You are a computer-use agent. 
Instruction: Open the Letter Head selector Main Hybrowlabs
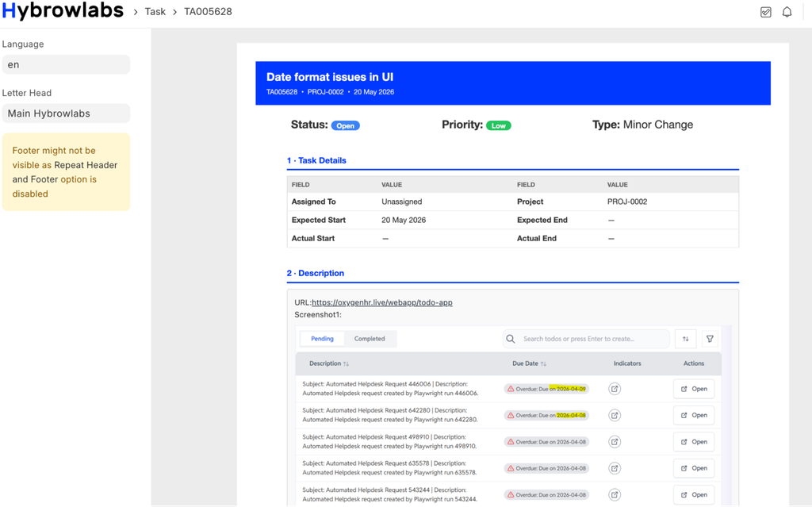click(66, 113)
